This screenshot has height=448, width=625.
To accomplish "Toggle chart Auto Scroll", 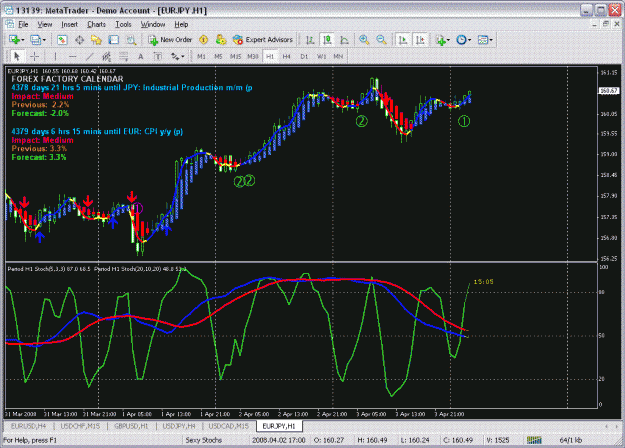I will pyautogui.click(x=403, y=39).
